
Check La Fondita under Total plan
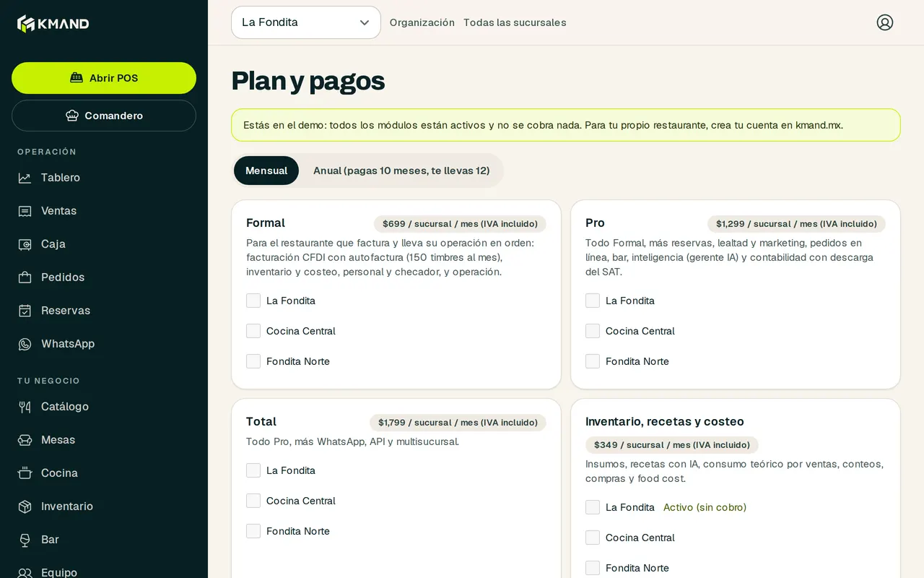point(253,470)
